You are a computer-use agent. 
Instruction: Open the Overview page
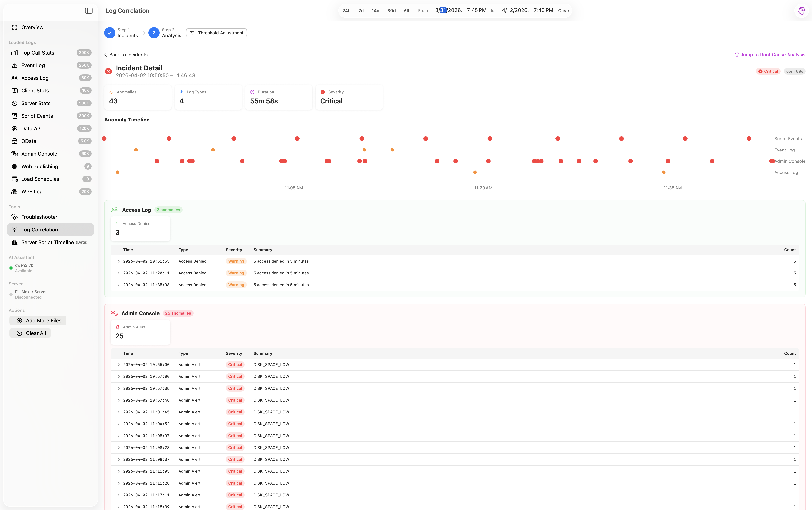click(x=32, y=27)
